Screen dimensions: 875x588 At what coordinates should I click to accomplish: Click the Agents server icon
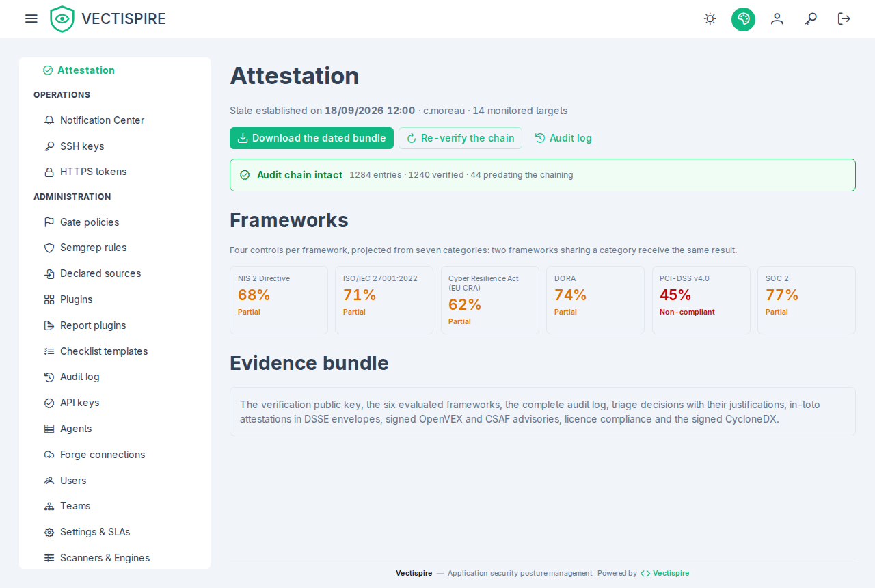[x=49, y=429]
